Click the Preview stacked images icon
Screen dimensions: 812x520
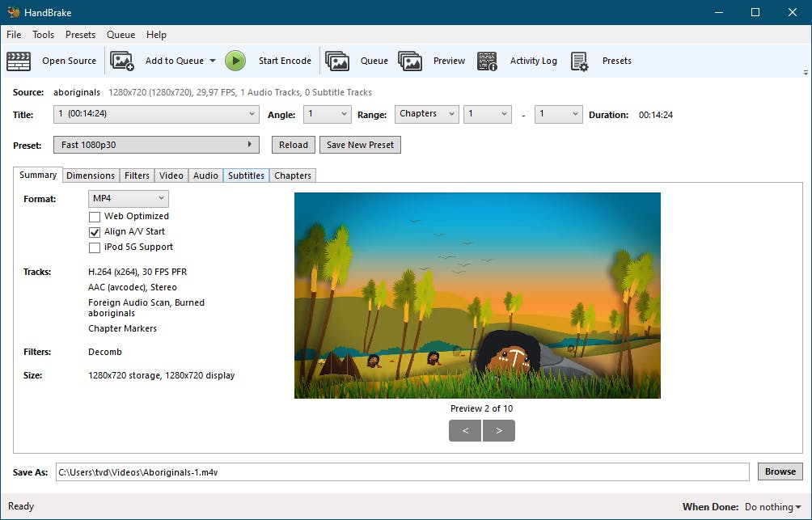point(410,61)
